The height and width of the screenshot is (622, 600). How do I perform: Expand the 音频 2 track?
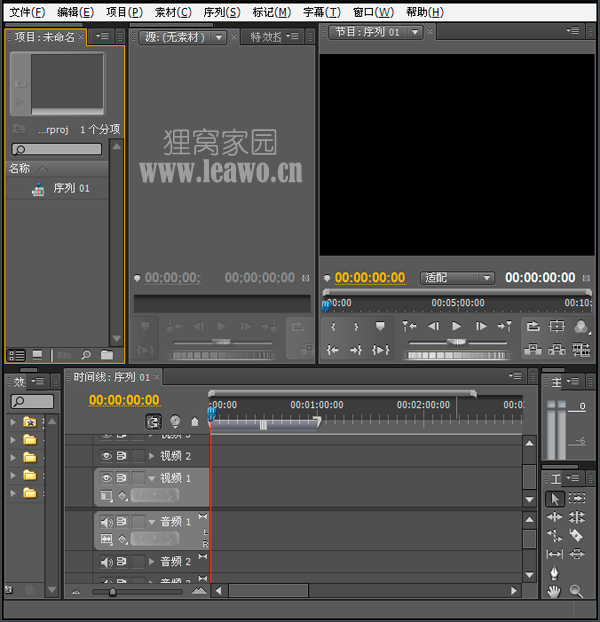[151, 562]
